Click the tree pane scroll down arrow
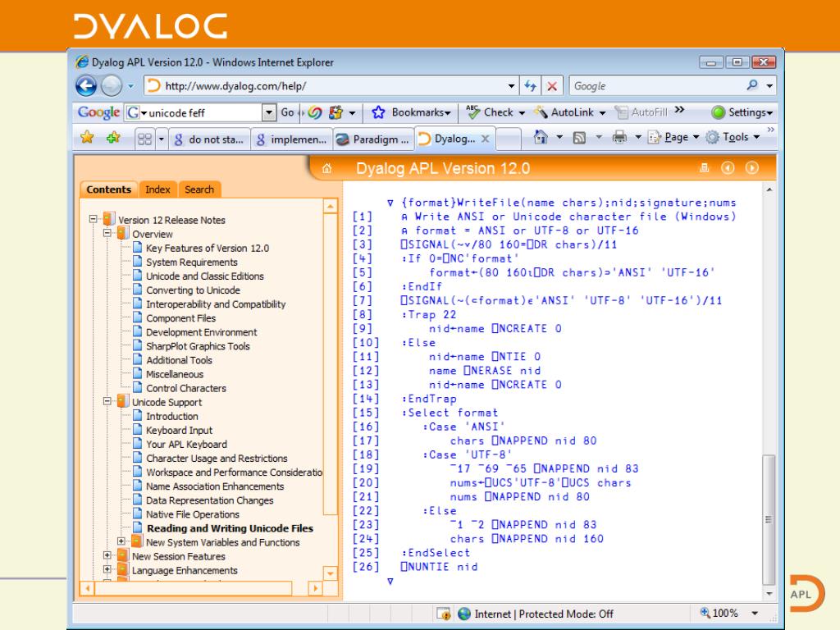The image size is (840, 630). coord(331,573)
